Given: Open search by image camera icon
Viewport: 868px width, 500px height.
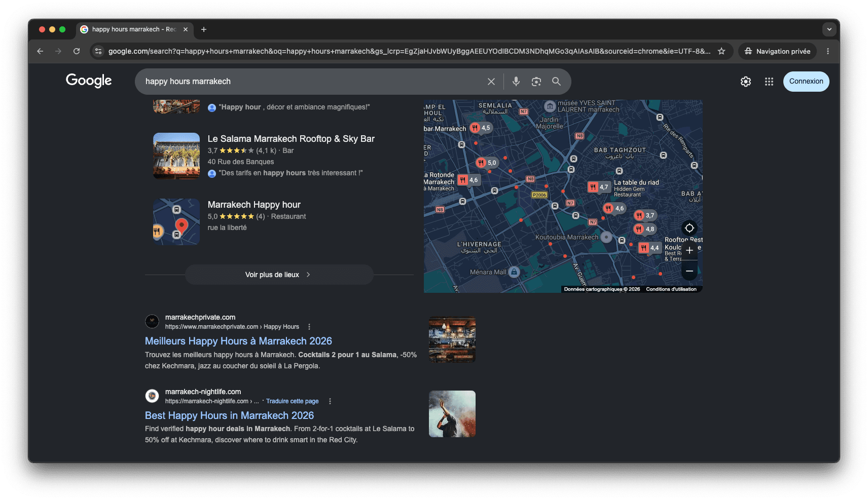Looking at the screenshot, I should pyautogui.click(x=536, y=82).
